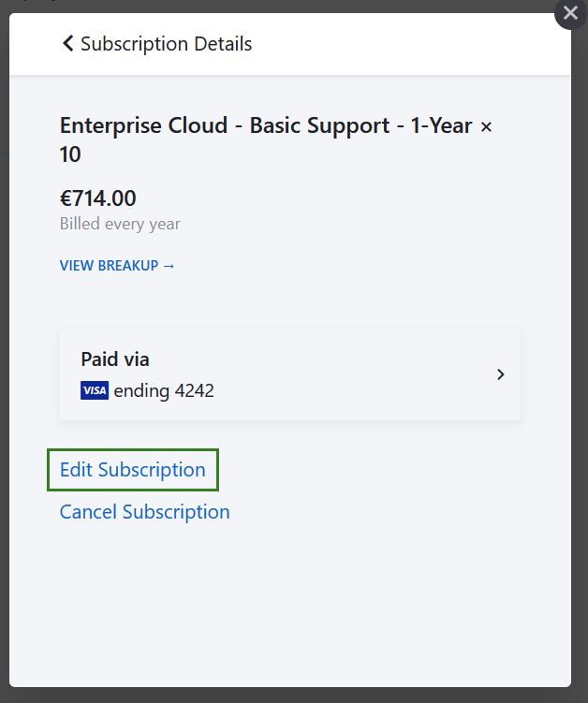
Task: Click the 'ending 4242' card text
Action: 164,391
